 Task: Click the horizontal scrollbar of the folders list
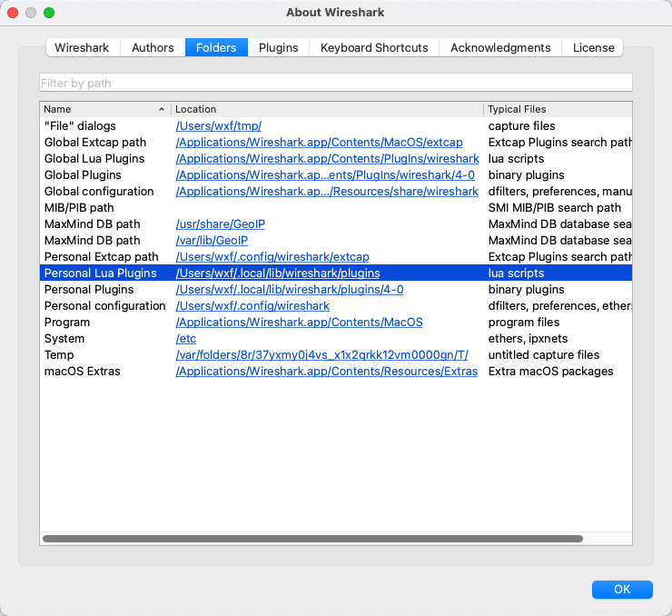coord(313,539)
